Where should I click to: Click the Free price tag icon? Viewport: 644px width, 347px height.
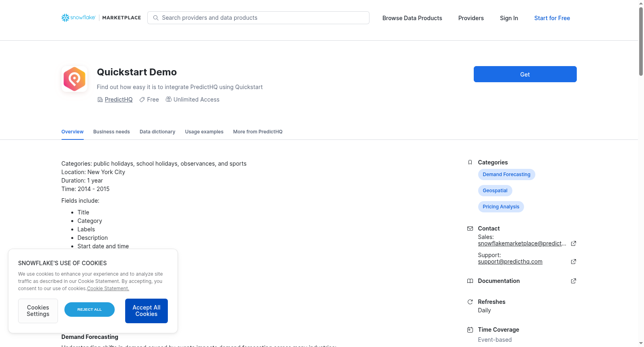tap(142, 100)
